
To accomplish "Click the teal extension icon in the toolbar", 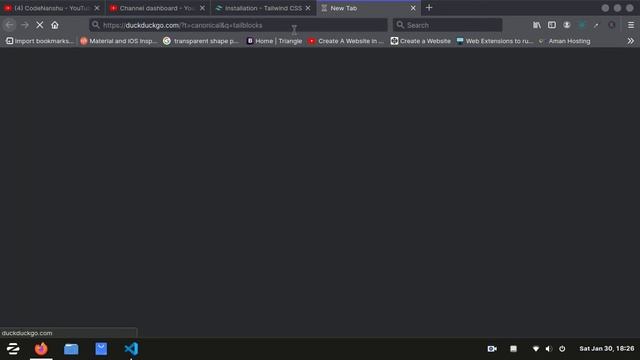I will click(x=582, y=25).
